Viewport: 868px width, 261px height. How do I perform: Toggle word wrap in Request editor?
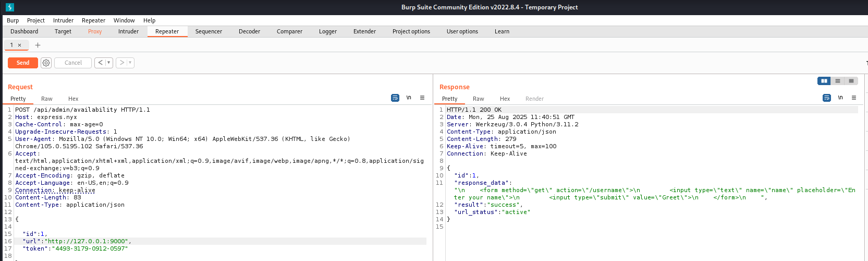395,98
